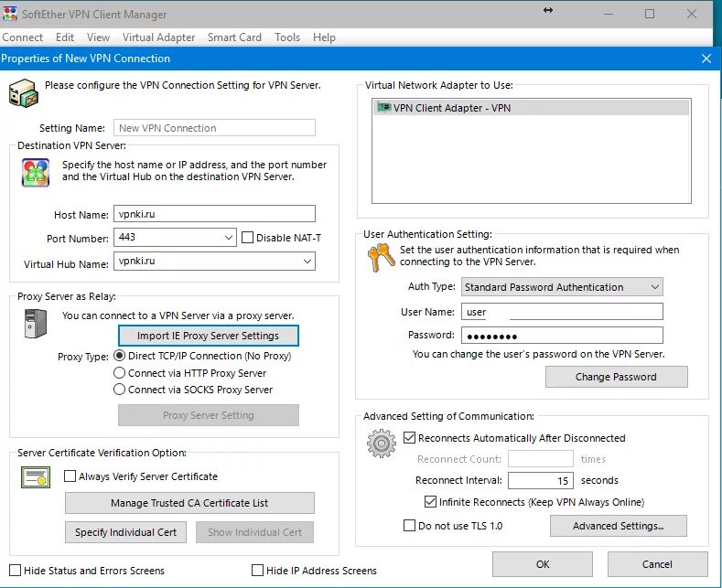This screenshot has width=722, height=588.
Task: Minimize the SoftEther VPN Client Manager window
Action: [609, 14]
